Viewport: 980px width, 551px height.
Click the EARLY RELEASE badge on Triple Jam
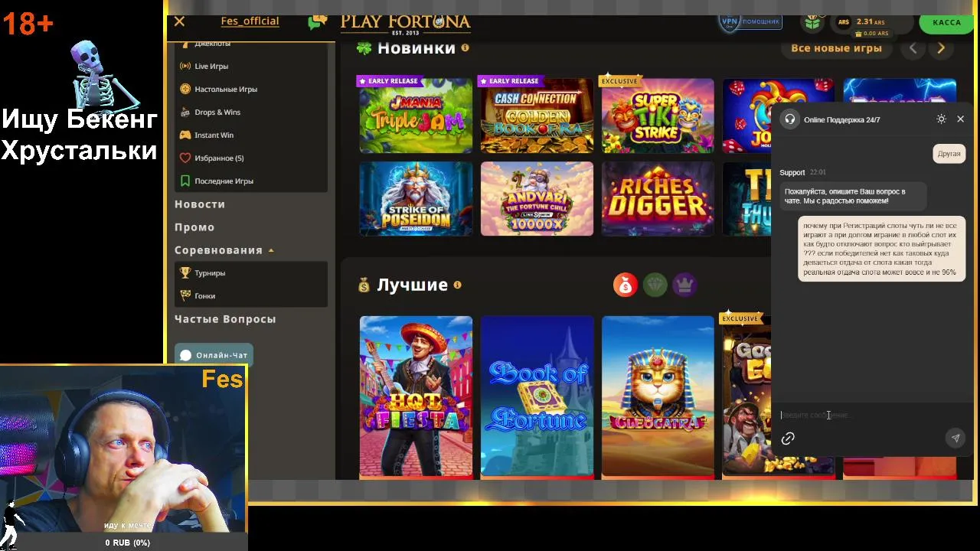point(388,81)
